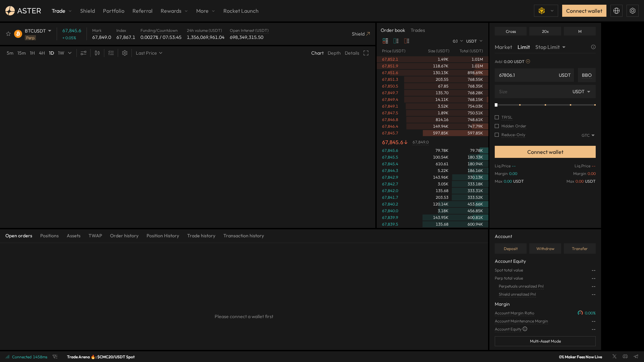Switch to the Trades tab

tap(418, 30)
